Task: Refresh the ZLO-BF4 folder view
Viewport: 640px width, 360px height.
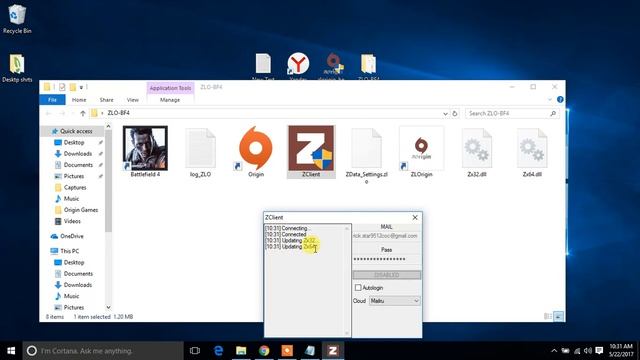Action: click(x=455, y=113)
